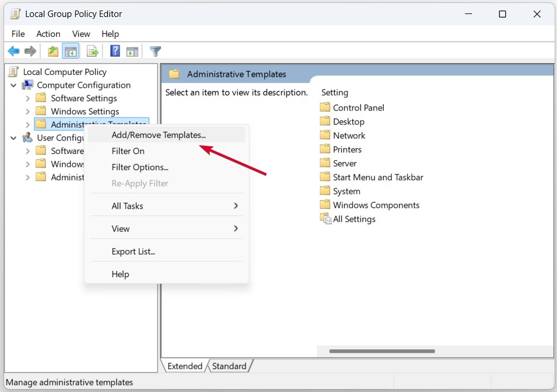Screen dimensions: 557x392
Task: Open the File menu
Action: [18, 34]
